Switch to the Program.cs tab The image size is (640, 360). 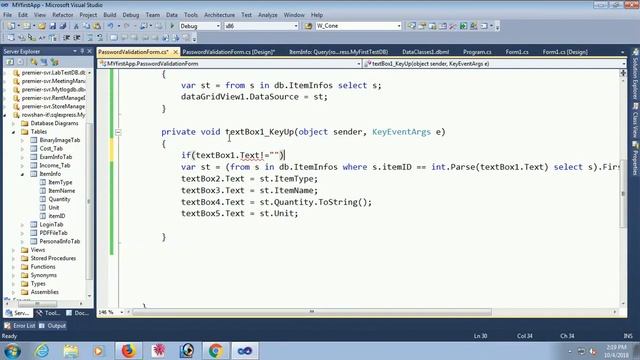(477, 52)
